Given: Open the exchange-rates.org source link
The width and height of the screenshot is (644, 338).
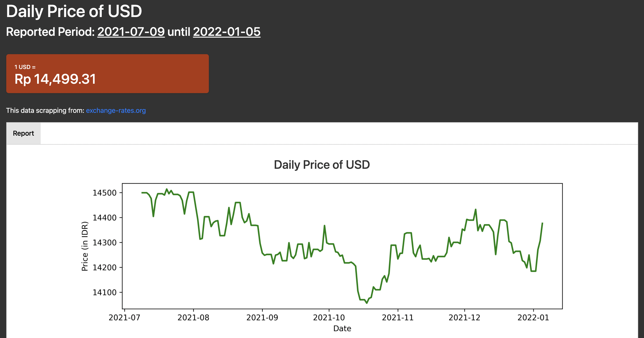Looking at the screenshot, I should coord(116,110).
